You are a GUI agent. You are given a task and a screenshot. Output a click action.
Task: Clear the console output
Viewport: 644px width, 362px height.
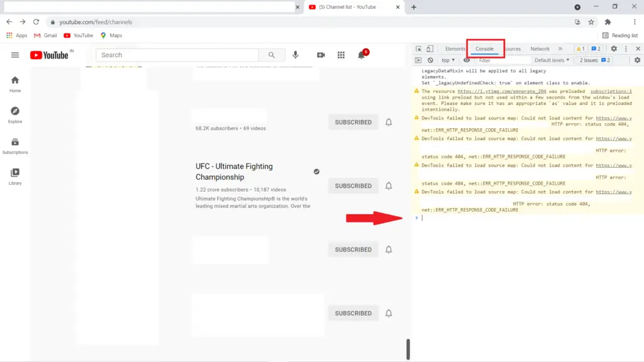point(430,60)
